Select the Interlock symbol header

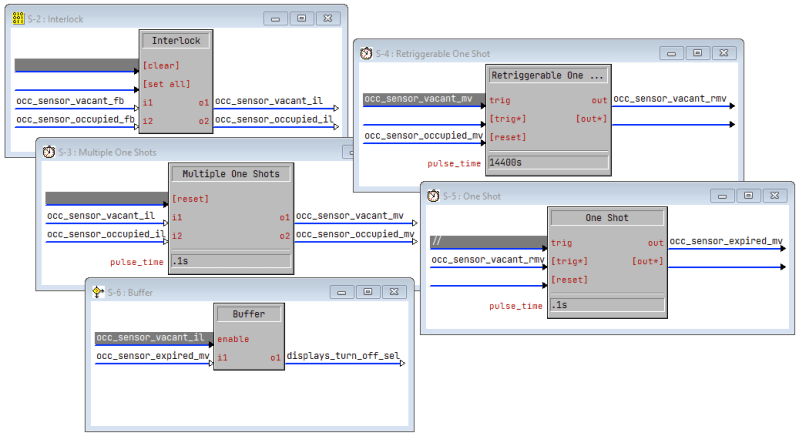[x=176, y=41]
